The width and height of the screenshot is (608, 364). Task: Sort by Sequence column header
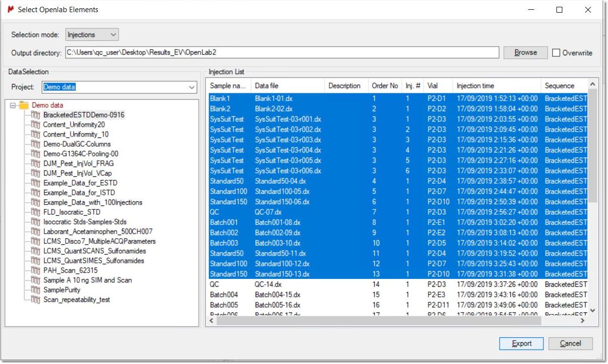click(x=564, y=86)
